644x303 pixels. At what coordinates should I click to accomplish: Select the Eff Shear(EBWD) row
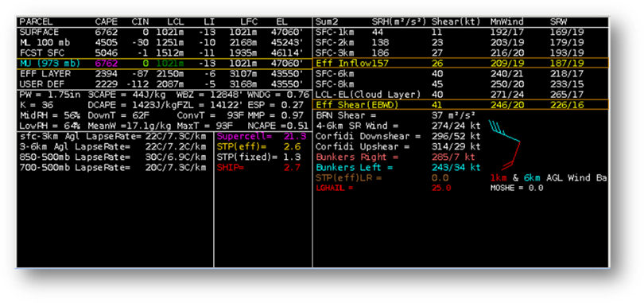460,105
